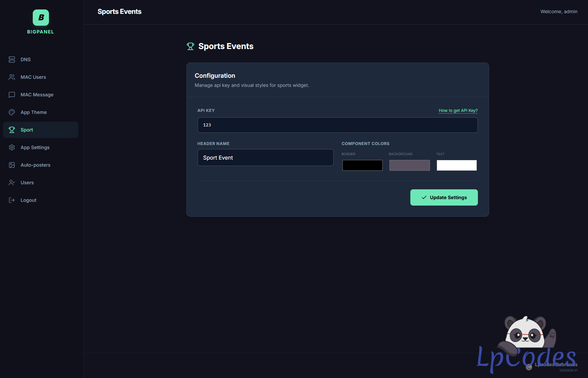This screenshot has height=378, width=588.
Task: Open the white Text color swatch
Action: 457,165
